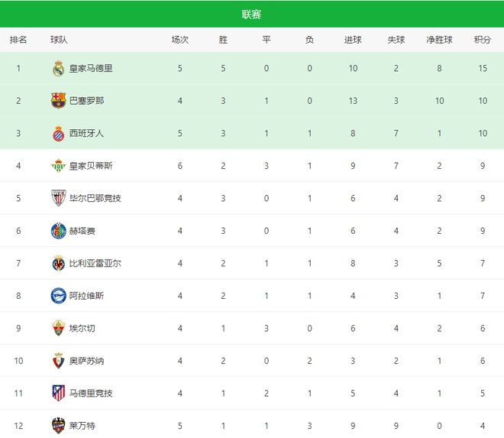
Task: Click the 排名 column header
Action: coord(18,40)
